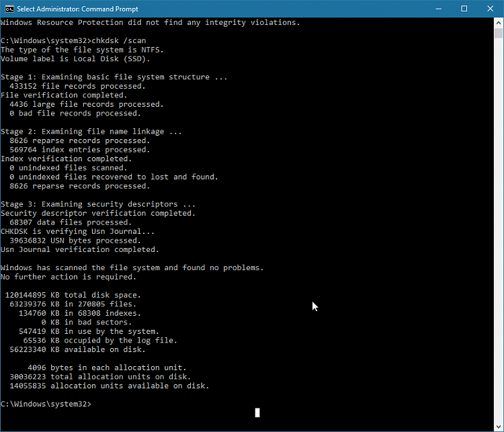
Task: Click 'Windows Resource Protection did not find' line
Action: pyautogui.click(x=150, y=22)
